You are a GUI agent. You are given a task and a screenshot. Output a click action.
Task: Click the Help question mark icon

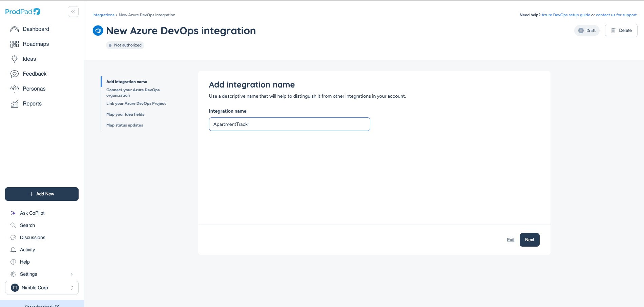[13, 262]
